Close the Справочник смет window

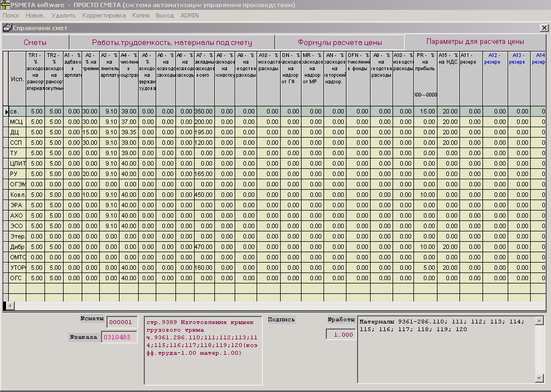click(x=544, y=27)
